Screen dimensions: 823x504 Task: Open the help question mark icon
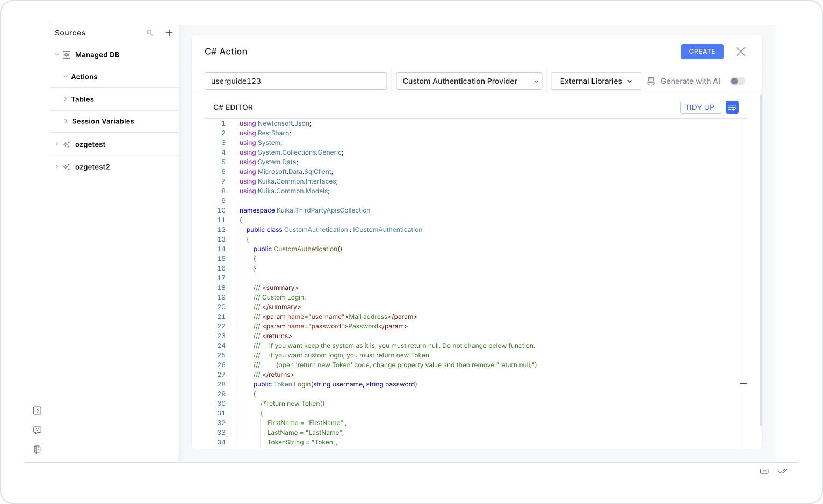(x=37, y=411)
